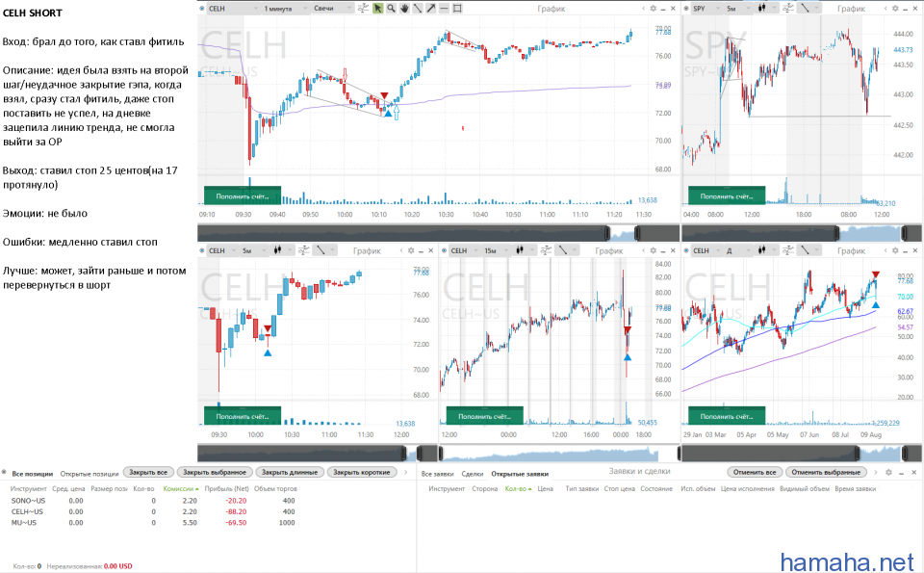
Task: Open indicators in CELH 15m chart
Action: coord(545,250)
